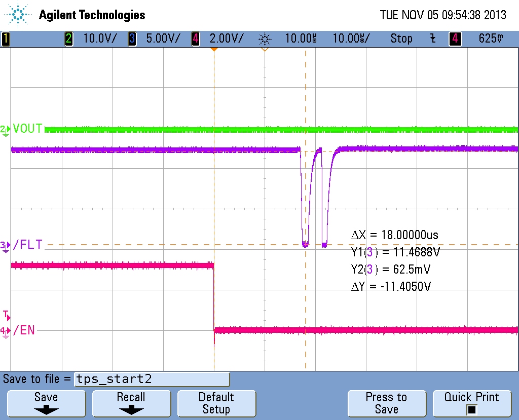519x420 pixels.
Task: Click Press to Save softkey
Action: (x=387, y=403)
